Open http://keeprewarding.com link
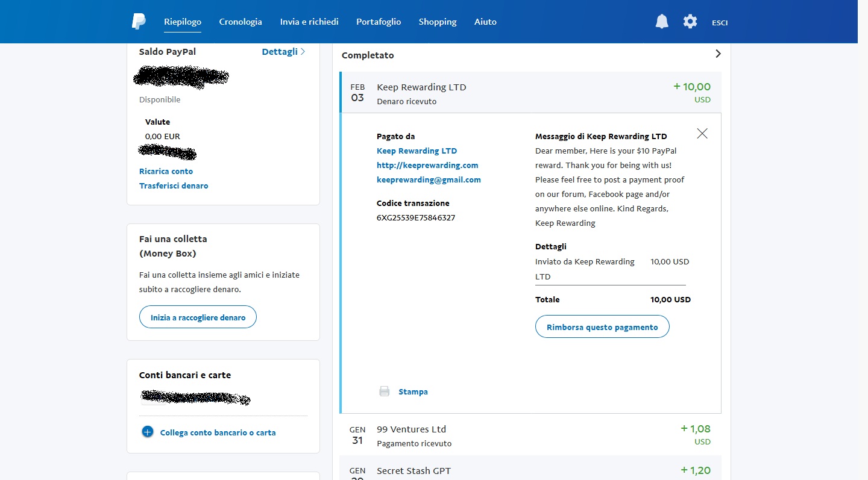 pyautogui.click(x=427, y=165)
